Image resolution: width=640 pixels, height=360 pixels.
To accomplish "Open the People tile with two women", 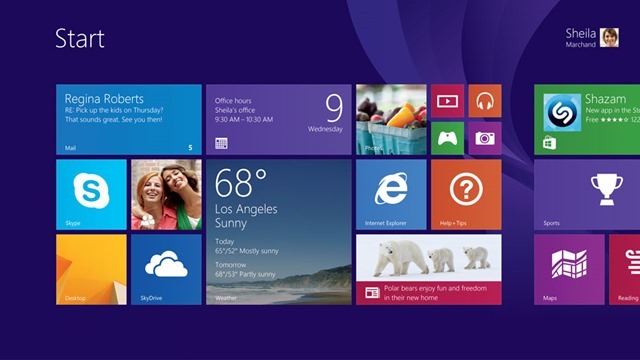I will [166, 195].
